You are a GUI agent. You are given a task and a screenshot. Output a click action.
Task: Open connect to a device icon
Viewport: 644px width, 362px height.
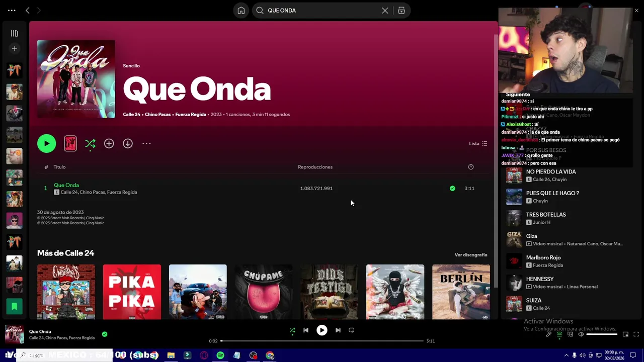570,334
